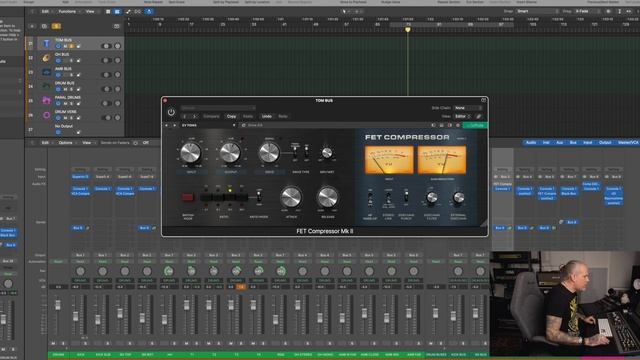Toggle the FET Compressor plugin power button
Image resolution: width=640 pixels, height=360 pixels.
click(x=171, y=112)
